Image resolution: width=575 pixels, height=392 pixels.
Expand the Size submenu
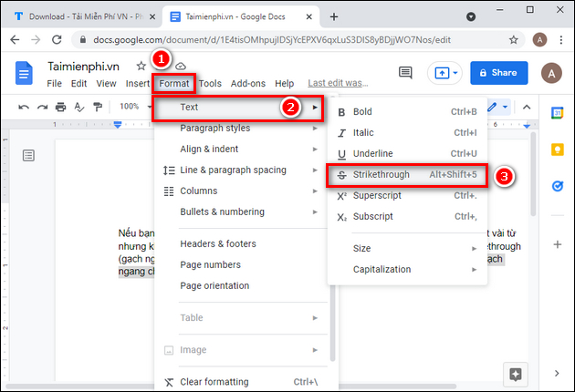click(x=407, y=248)
